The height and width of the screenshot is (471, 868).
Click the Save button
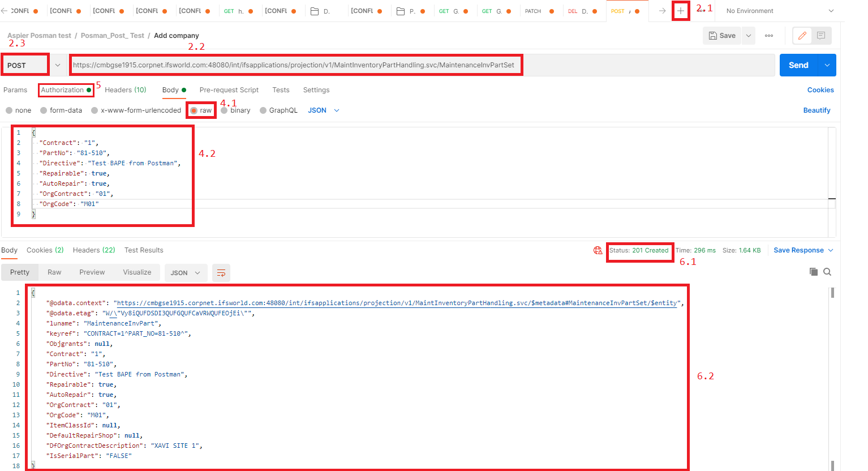tap(722, 36)
